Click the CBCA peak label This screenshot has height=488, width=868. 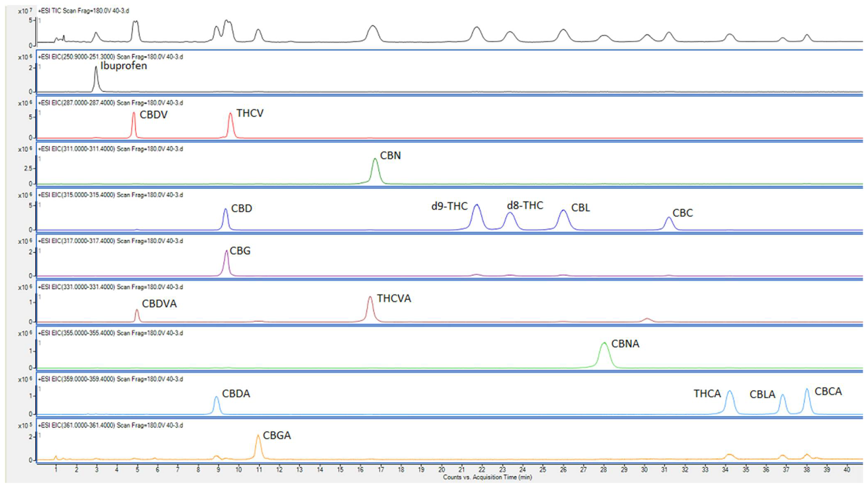[x=828, y=391]
